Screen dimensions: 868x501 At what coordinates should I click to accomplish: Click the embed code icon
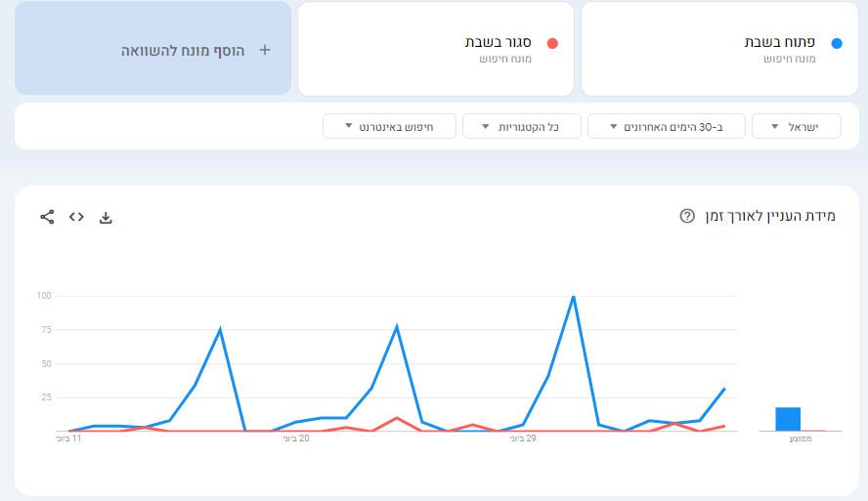(76, 217)
